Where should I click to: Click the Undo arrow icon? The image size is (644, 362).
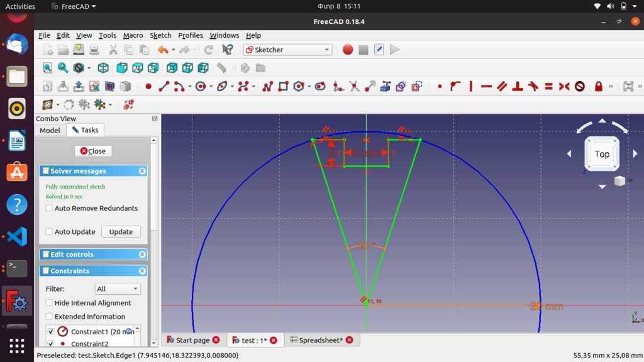click(x=163, y=50)
